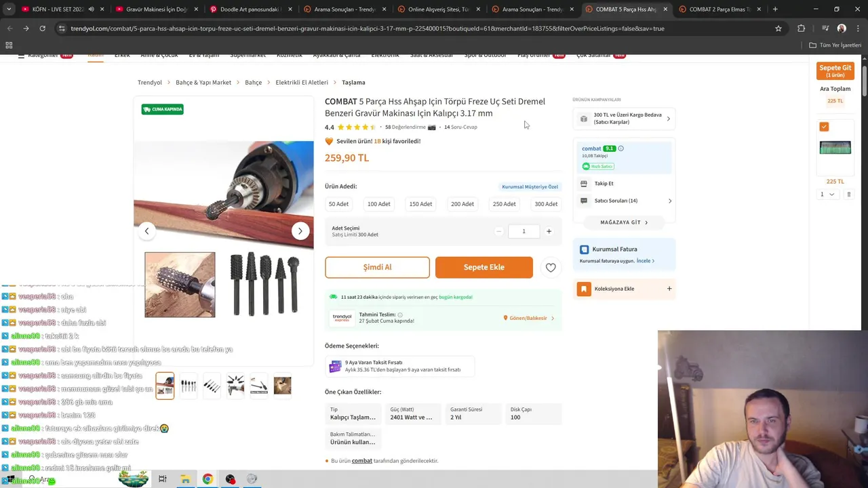This screenshot has height=488, width=868.
Task: Show next product image with right arrow
Action: click(x=300, y=231)
